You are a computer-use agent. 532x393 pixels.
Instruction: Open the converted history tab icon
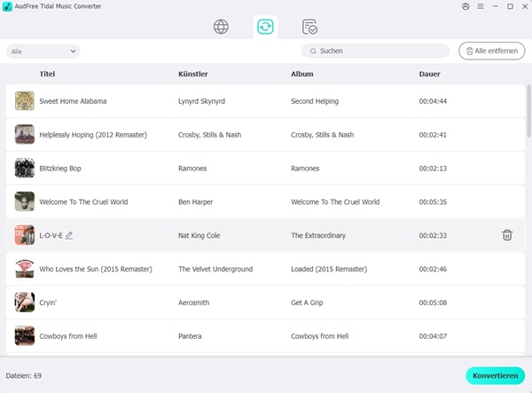pos(309,27)
